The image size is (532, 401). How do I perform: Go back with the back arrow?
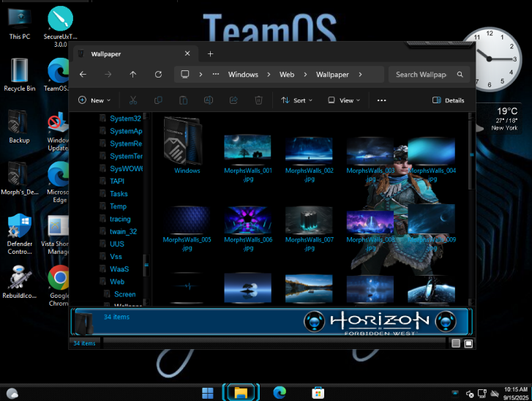tap(83, 75)
